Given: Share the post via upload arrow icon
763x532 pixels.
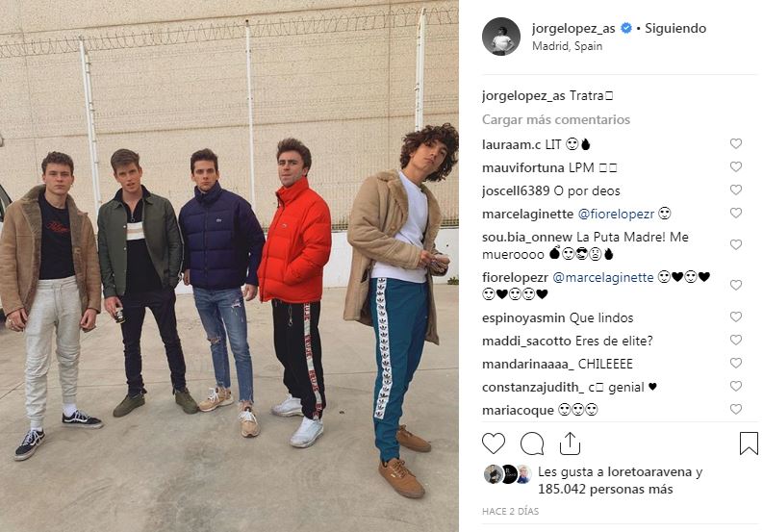Looking at the screenshot, I should [x=570, y=443].
